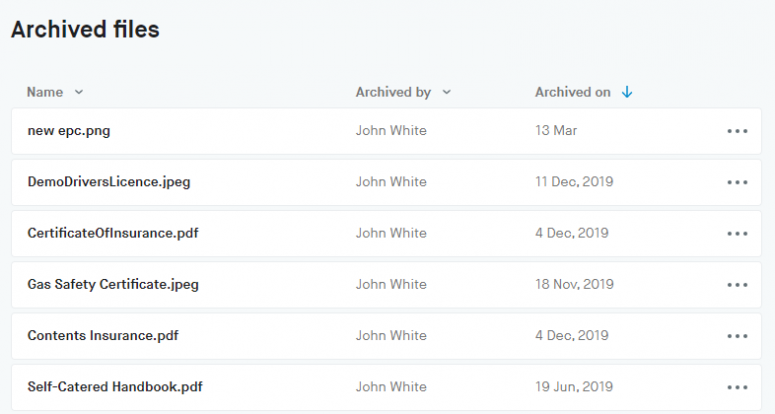Click the Name column header
775x414 pixels.
coord(45,92)
